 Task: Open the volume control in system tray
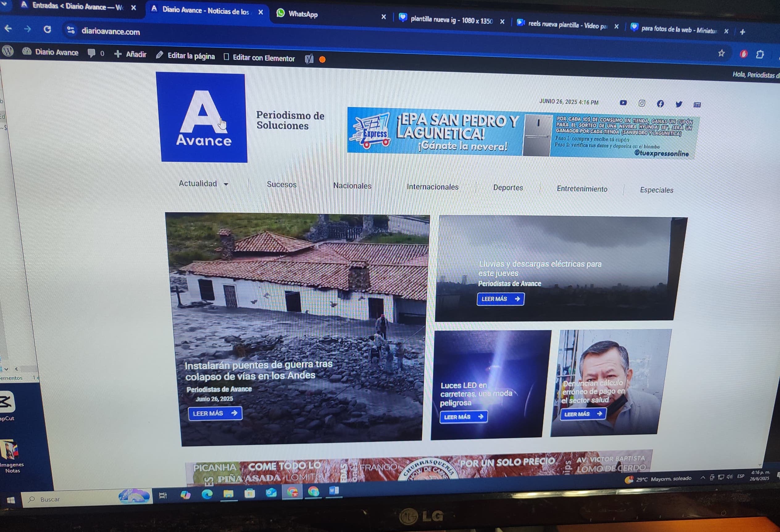click(x=729, y=477)
